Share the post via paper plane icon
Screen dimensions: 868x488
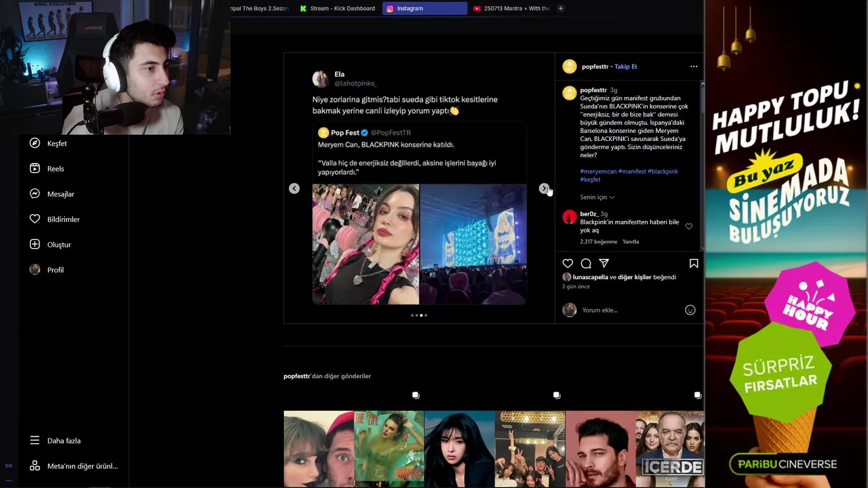click(x=604, y=263)
